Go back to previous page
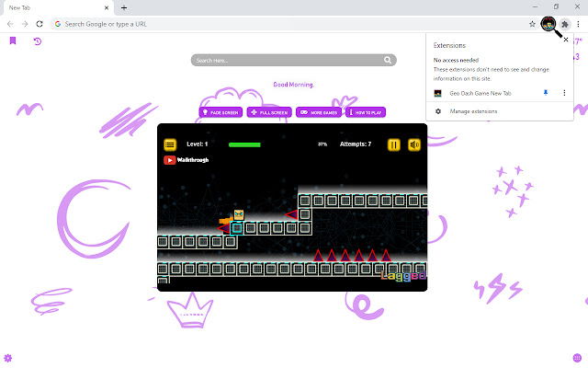588x368 pixels. click(10, 24)
